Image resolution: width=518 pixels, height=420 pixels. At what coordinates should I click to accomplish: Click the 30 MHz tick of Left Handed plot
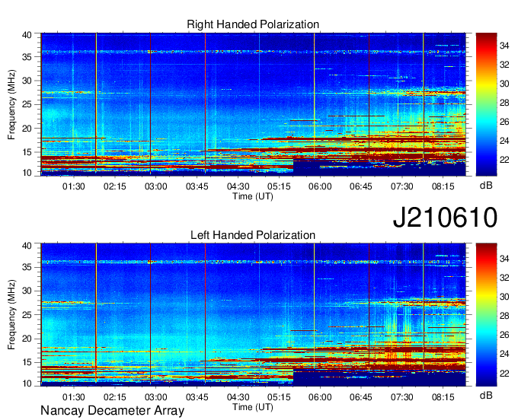[x=27, y=291]
